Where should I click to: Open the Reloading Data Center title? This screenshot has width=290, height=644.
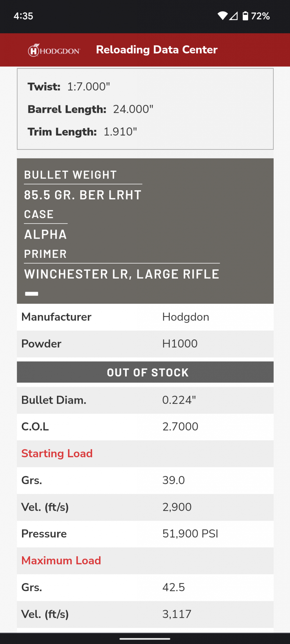[x=157, y=50]
